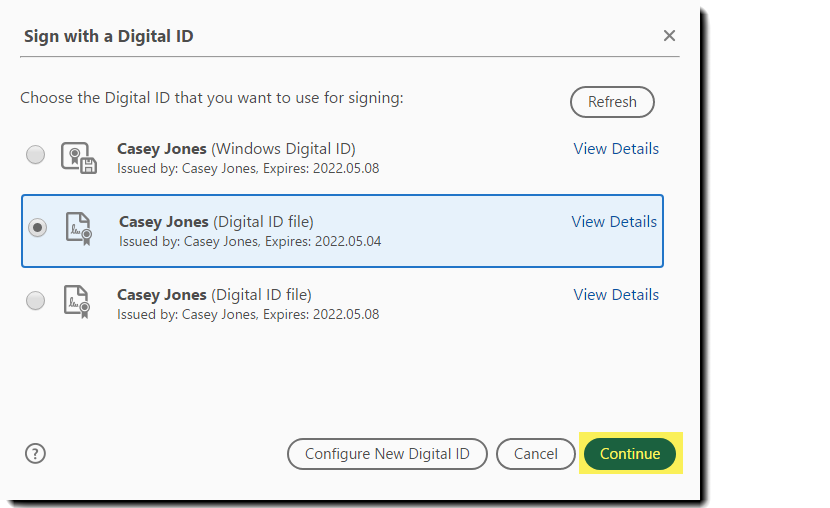830x508 pixels.
Task: Click the "Issued by" line expiring 2022.05.04
Action: point(250,242)
